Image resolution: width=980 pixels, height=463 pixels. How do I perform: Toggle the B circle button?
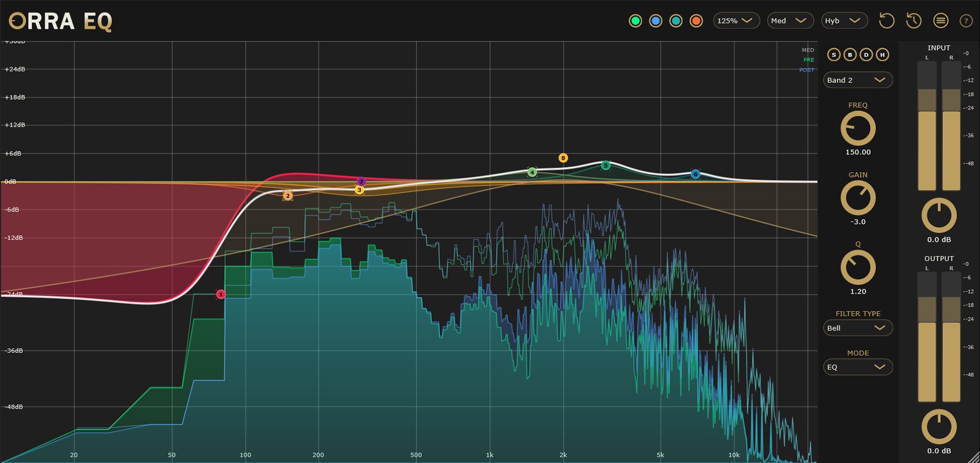pos(850,54)
